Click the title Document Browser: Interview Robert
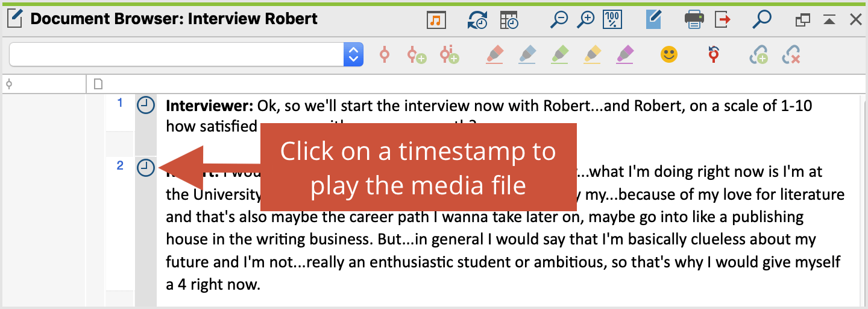This screenshot has height=309, width=868. 174,19
